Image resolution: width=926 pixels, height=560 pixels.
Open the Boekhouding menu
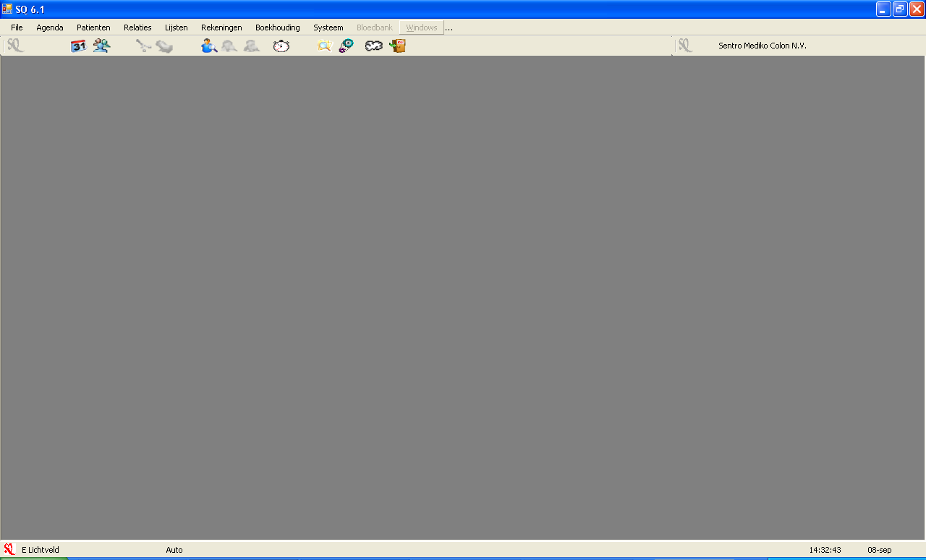pyautogui.click(x=277, y=27)
